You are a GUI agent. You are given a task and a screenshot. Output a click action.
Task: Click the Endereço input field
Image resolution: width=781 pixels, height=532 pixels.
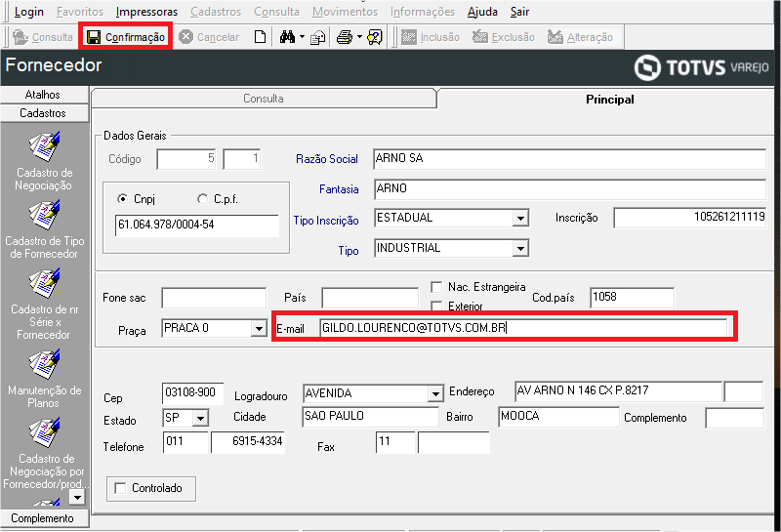pos(618,391)
